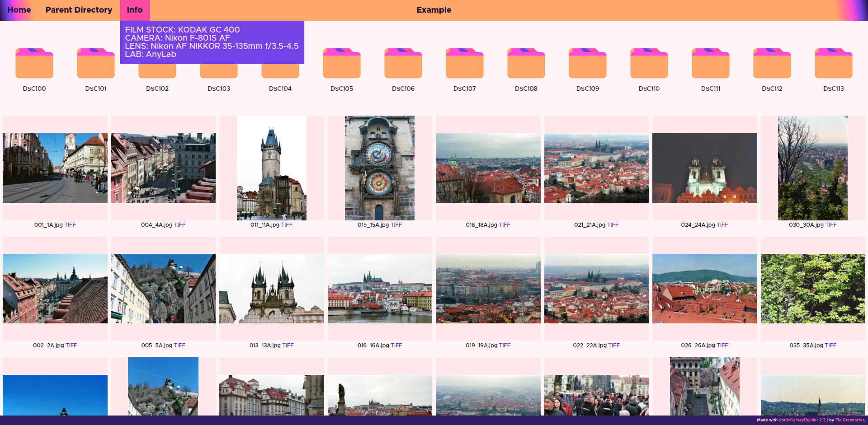Open TIFF link for 019_19A.jpg
This screenshot has width=868, height=425.
tap(505, 346)
